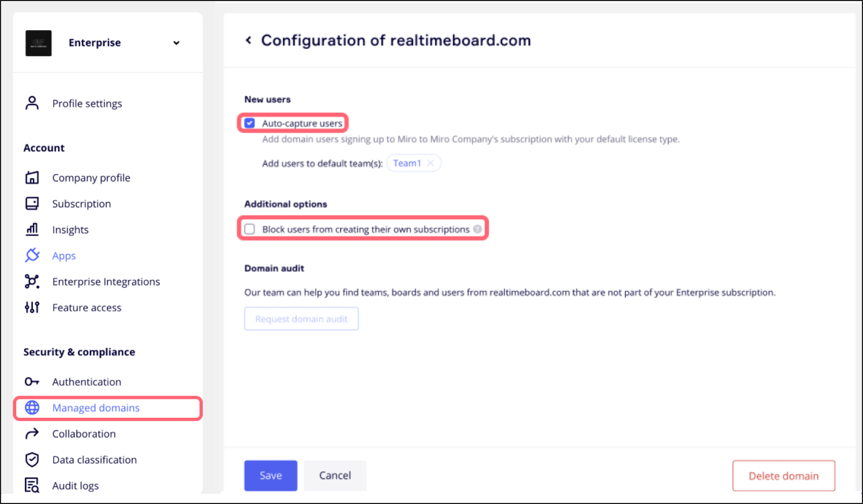The height and width of the screenshot is (504, 863).
Task: Open Subscription from the sidebar
Action: (x=81, y=203)
